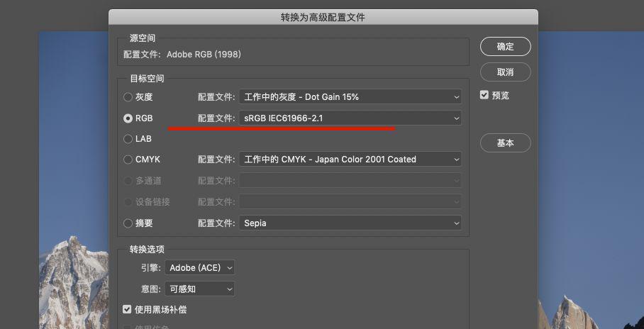644x329 pixels.
Task: Select the CMYK radio button
Action: coord(128,160)
